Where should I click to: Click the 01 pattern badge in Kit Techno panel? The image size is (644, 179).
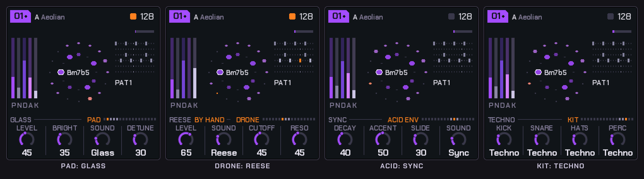point(498,16)
